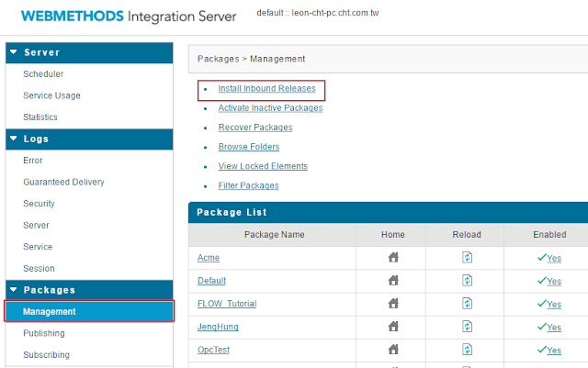This screenshot has height=368, width=588.
Task: Open View Locked Elements link
Action: [263, 166]
